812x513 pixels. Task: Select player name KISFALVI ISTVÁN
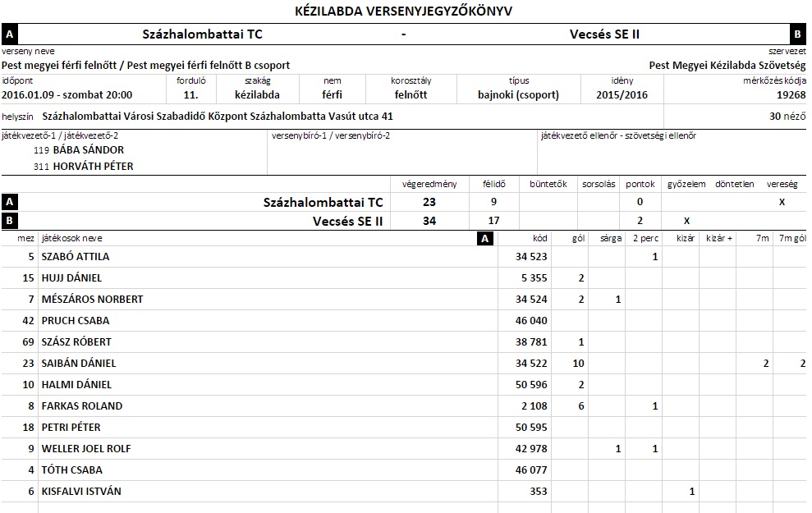point(81,492)
